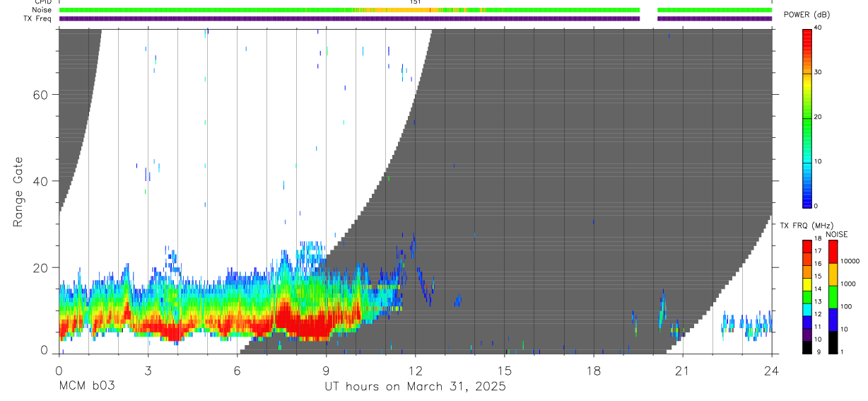The image size is (868, 401).
Task: Click the NOISE legend heading
Action: [x=836, y=234]
